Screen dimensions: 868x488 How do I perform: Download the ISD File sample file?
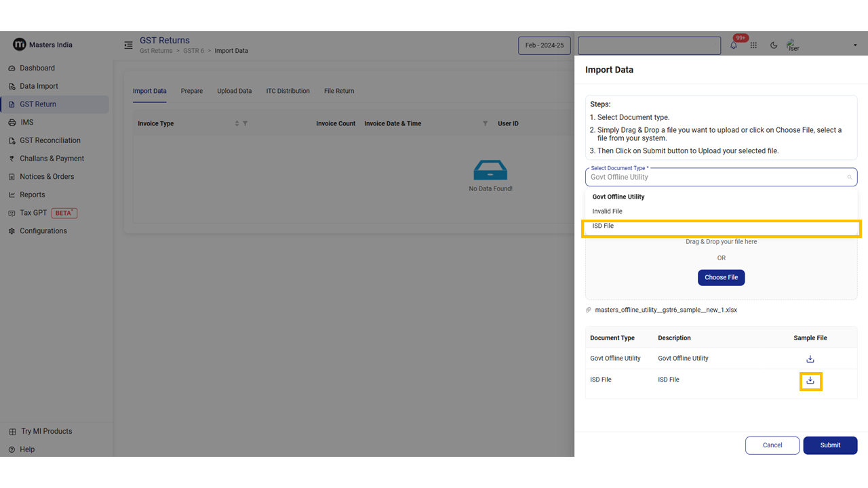coord(810,381)
